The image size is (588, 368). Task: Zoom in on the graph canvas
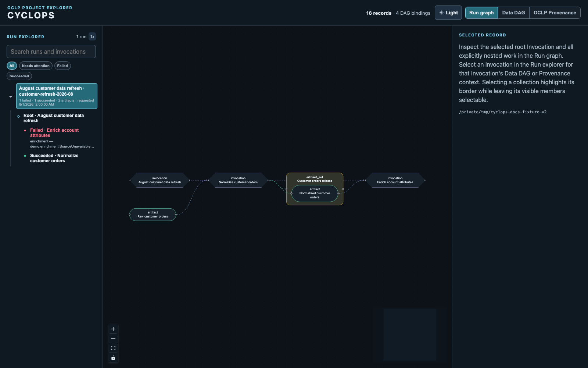[113, 329]
